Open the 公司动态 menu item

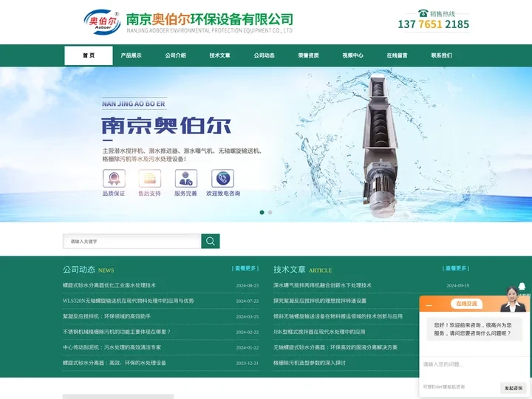(x=264, y=55)
